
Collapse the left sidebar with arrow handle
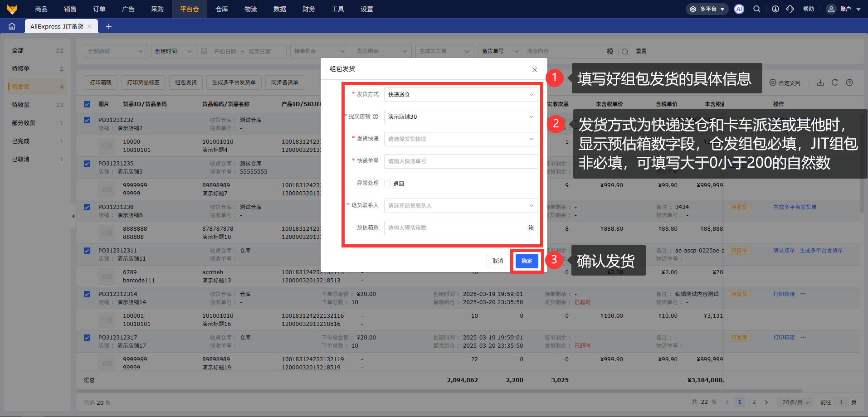[x=73, y=216]
